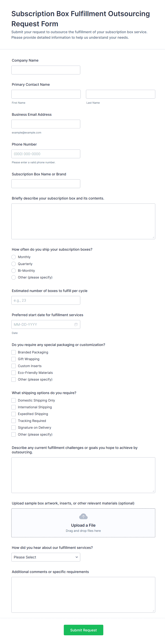
Task: Click the MM-DD-YYYY start date field
Action: (46, 324)
